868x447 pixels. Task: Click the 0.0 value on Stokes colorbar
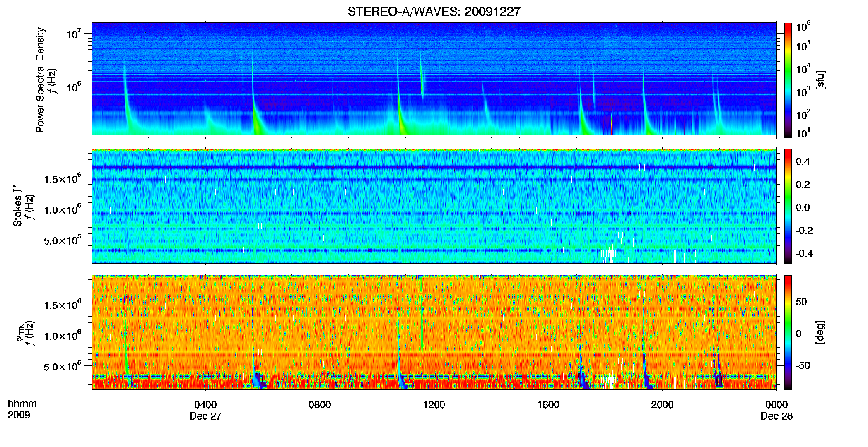tap(803, 207)
